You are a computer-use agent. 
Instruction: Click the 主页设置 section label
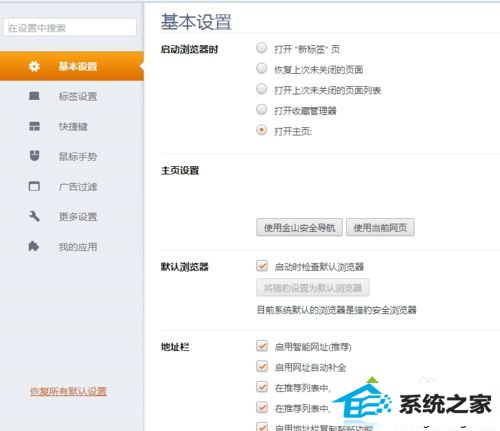tap(180, 170)
